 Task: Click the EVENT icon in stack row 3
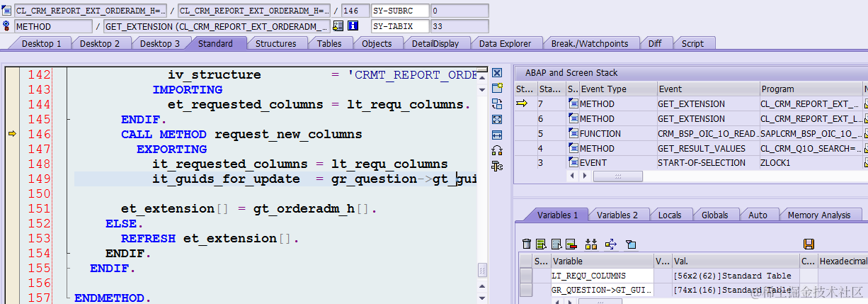point(573,163)
